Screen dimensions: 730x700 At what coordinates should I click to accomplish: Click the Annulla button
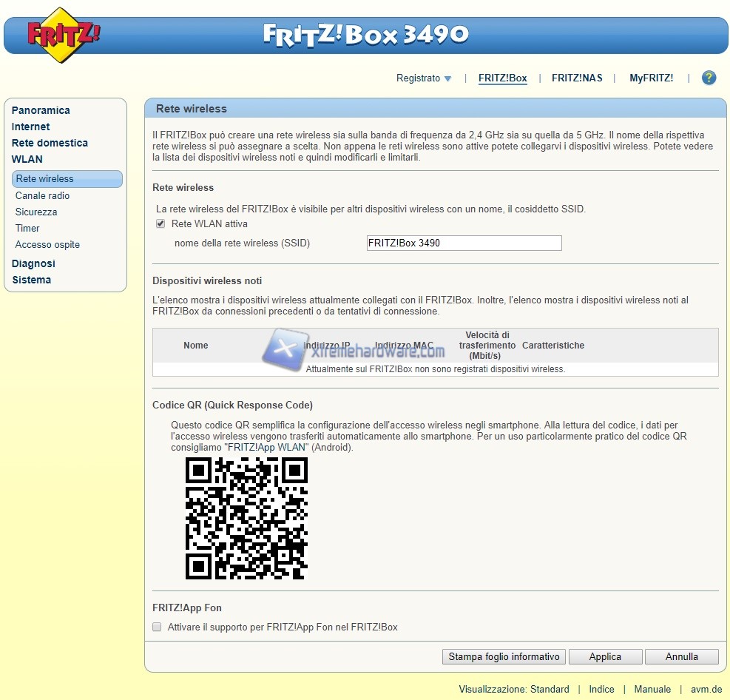coord(681,656)
